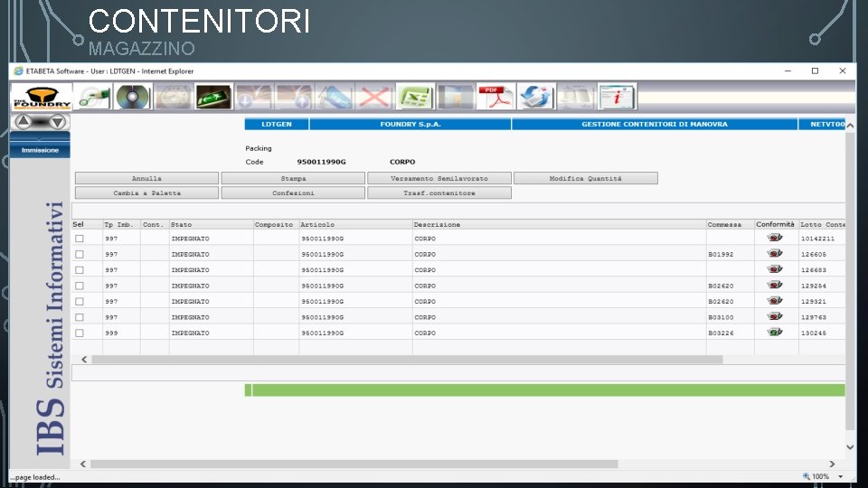The image size is (868, 488).
Task: Click the bottom scrollbar right arrow
Action: 832,465
